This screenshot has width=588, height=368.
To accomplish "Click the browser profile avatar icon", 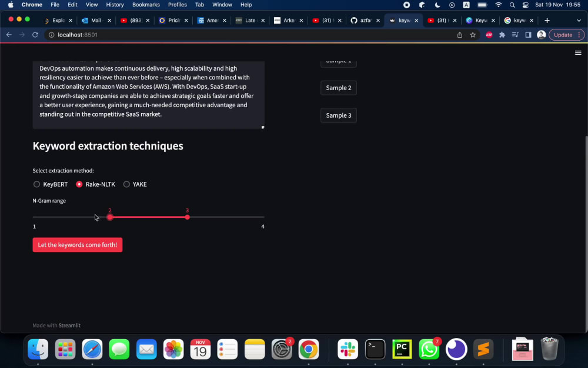I will (541, 35).
